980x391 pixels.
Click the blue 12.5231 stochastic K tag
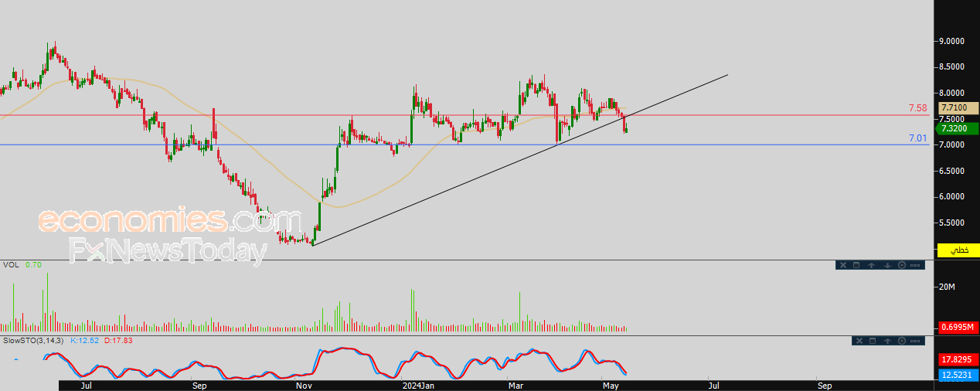(958, 375)
